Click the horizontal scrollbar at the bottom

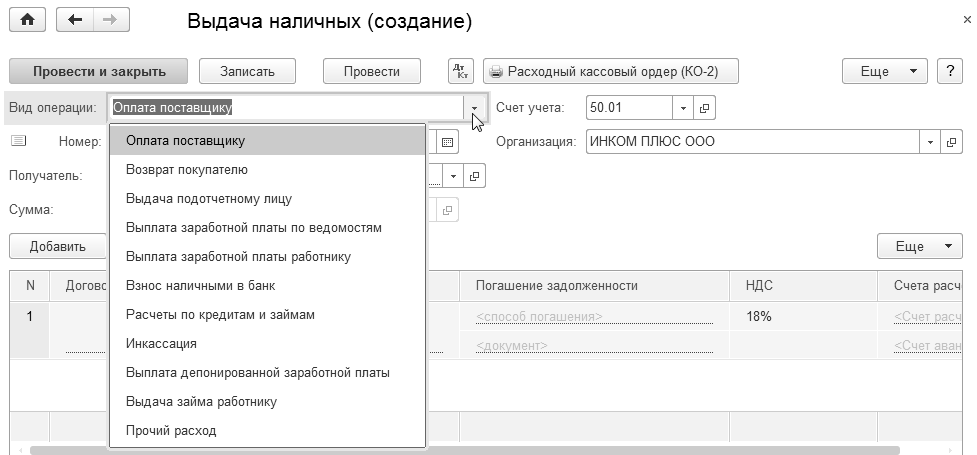[x=500, y=450]
